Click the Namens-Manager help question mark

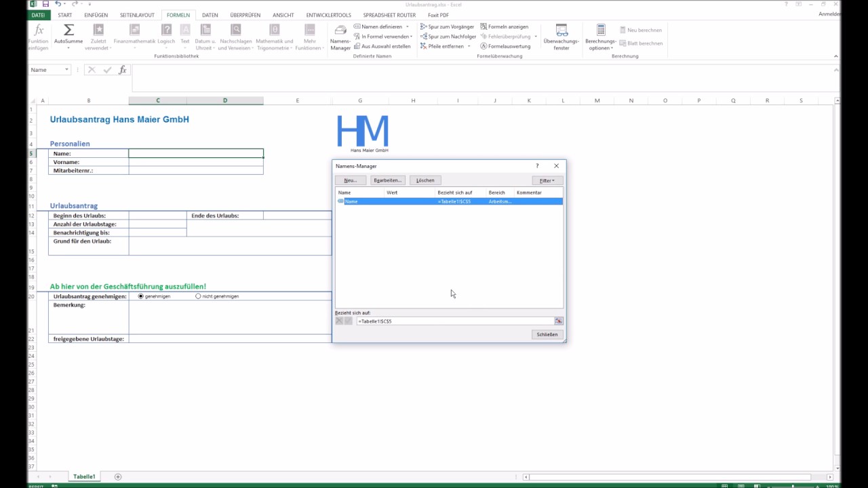537,166
